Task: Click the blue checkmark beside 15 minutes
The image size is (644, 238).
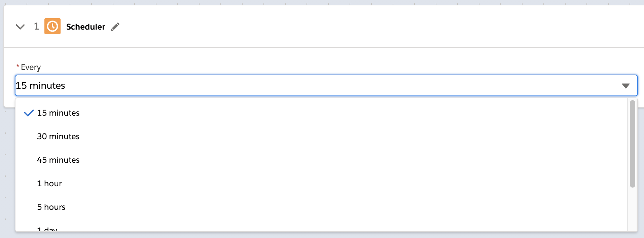Action: point(29,113)
